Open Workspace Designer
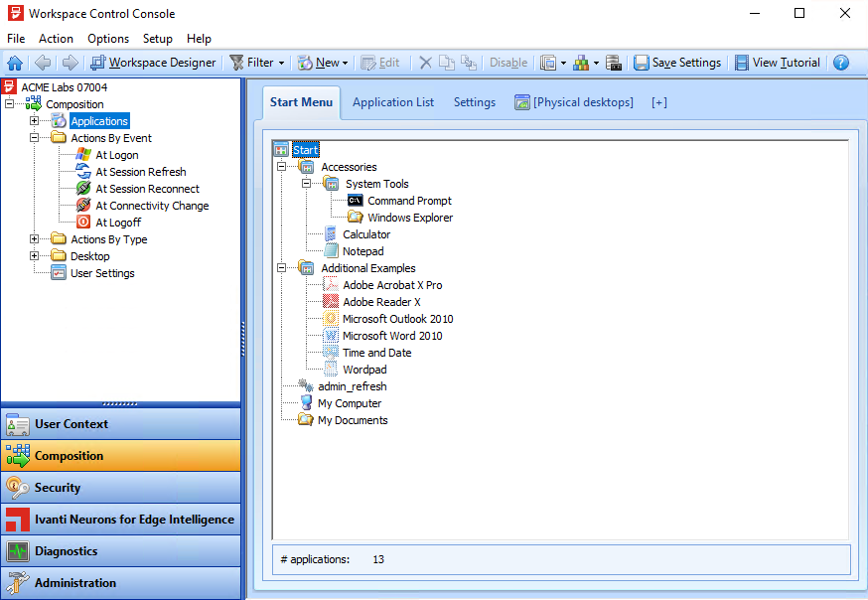The height and width of the screenshot is (600, 868). 153,63
